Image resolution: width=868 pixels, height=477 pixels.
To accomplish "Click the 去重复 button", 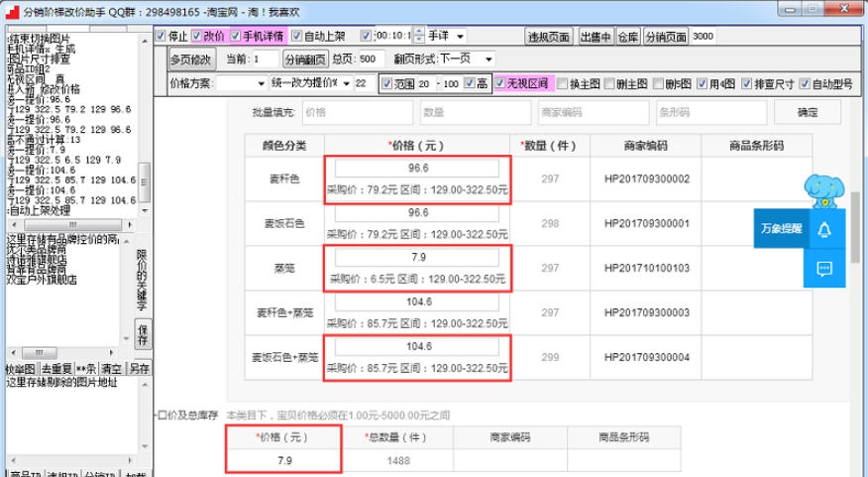I will 56,369.
